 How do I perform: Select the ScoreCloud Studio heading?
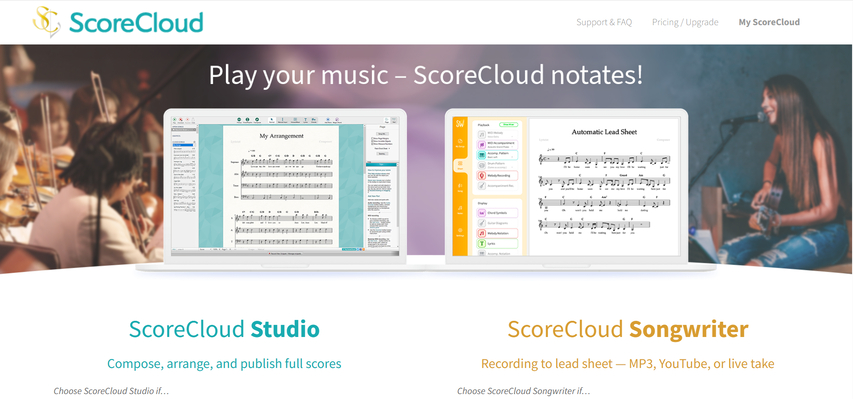pos(224,329)
